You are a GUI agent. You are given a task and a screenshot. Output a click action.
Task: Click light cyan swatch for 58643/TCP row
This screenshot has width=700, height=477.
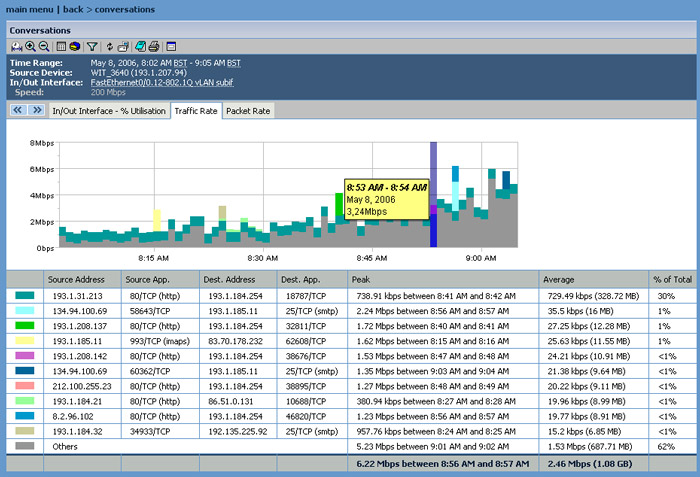pyautogui.click(x=25, y=310)
